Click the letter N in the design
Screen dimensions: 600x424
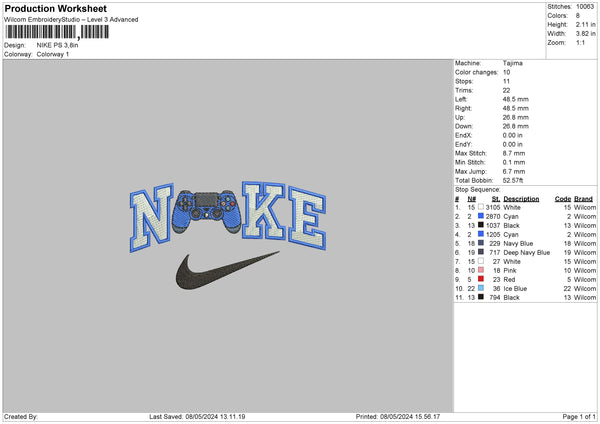pyautogui.click(x=152, y=217)
